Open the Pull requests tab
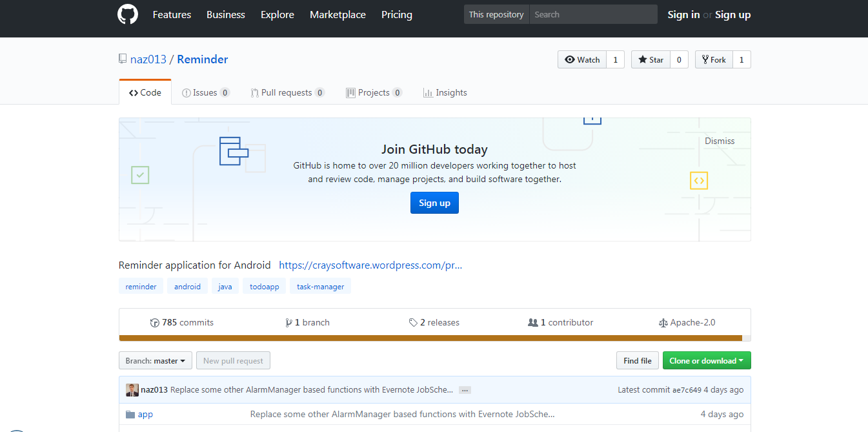 coord(288,92)
